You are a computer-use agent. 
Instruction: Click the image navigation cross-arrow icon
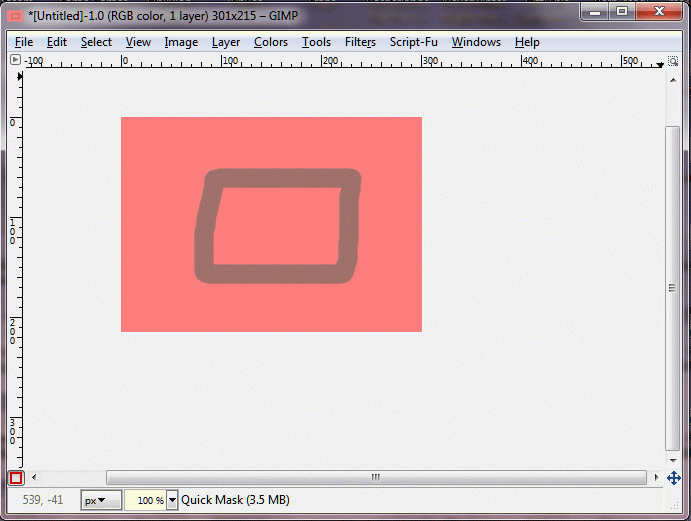(x=673, y=478)
